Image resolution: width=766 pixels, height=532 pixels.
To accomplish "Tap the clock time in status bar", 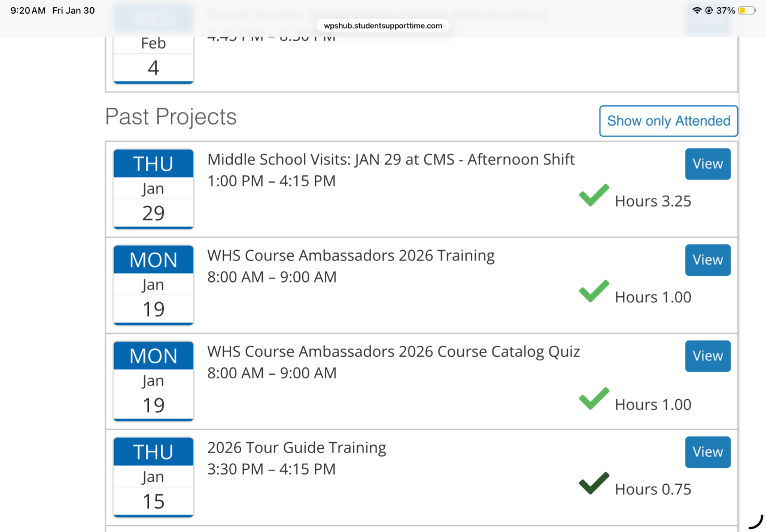I will tap(28, 11).
